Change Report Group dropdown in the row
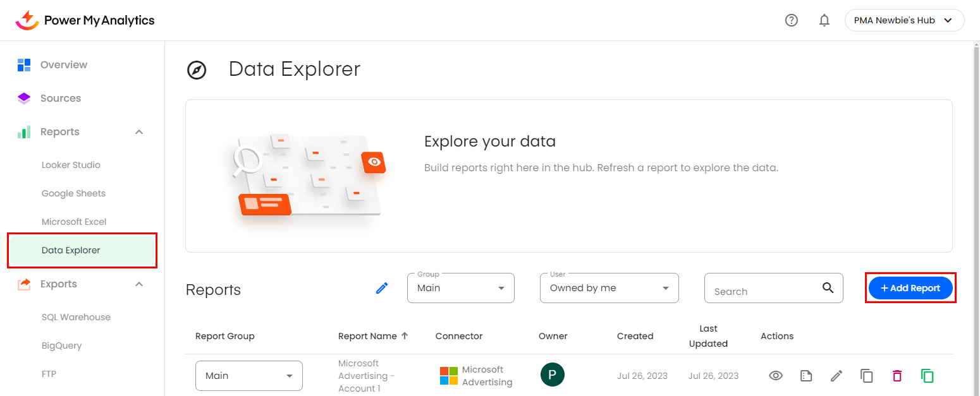The image size is (980, 396). 248,376
